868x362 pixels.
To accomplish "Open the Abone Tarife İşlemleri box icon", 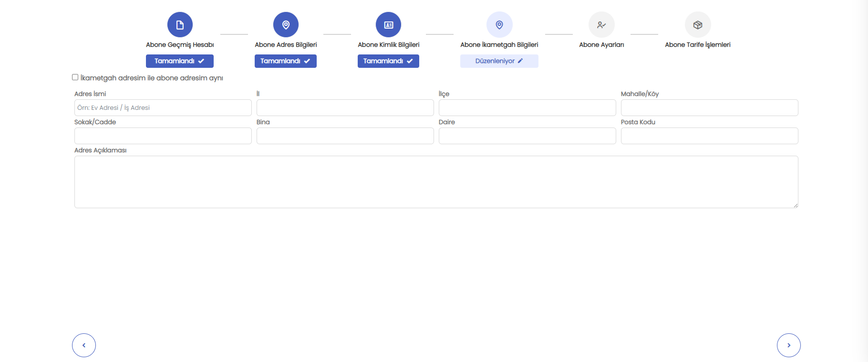I will (x=698, y=25).
